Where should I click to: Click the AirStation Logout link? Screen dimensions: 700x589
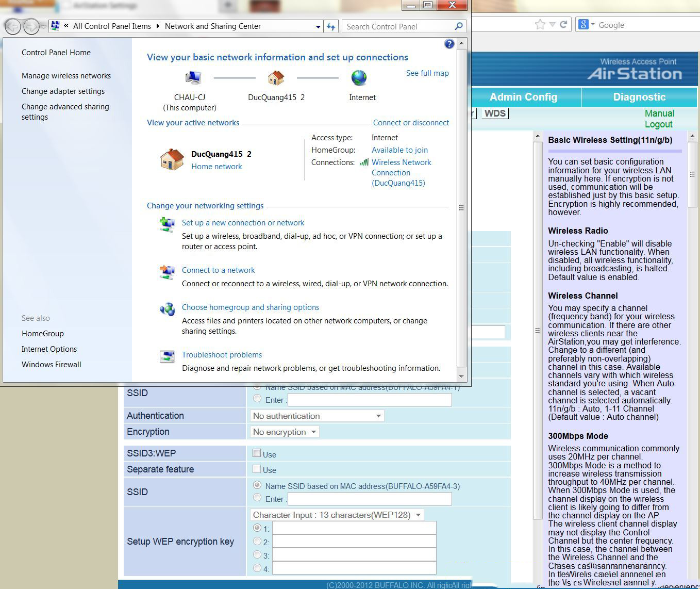tap(658, 124)
